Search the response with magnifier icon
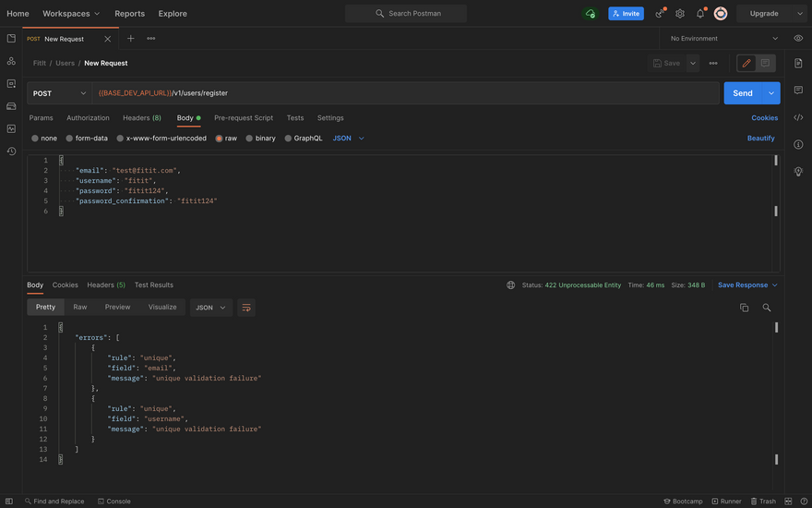812x508 pixels. [x=767, y=308]
